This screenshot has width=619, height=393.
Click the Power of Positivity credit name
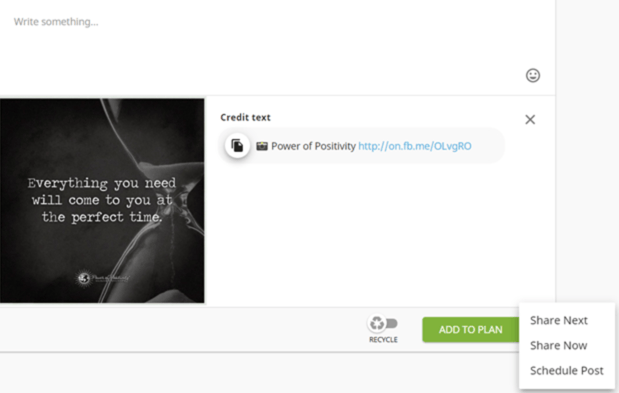313,146
